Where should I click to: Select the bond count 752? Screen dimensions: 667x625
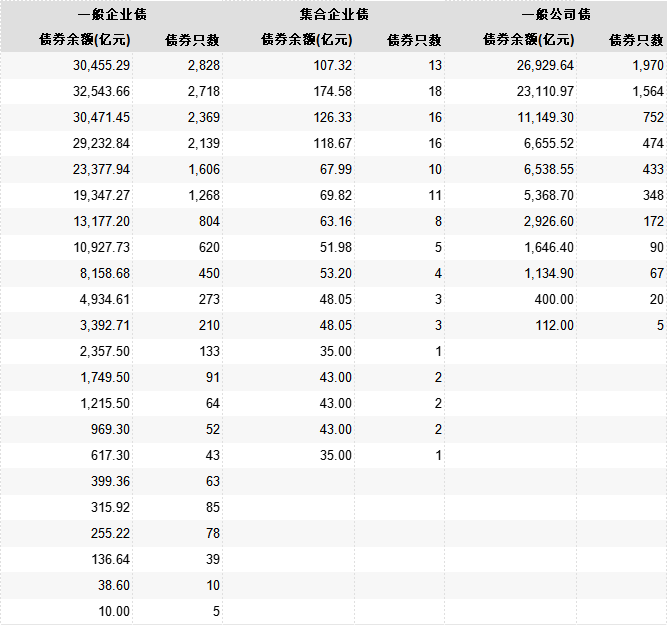(x=653, y=117)
